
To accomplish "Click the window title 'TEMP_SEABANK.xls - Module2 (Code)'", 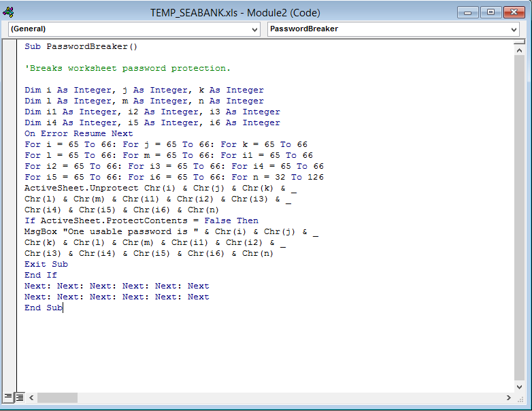I will click(235, 13).
